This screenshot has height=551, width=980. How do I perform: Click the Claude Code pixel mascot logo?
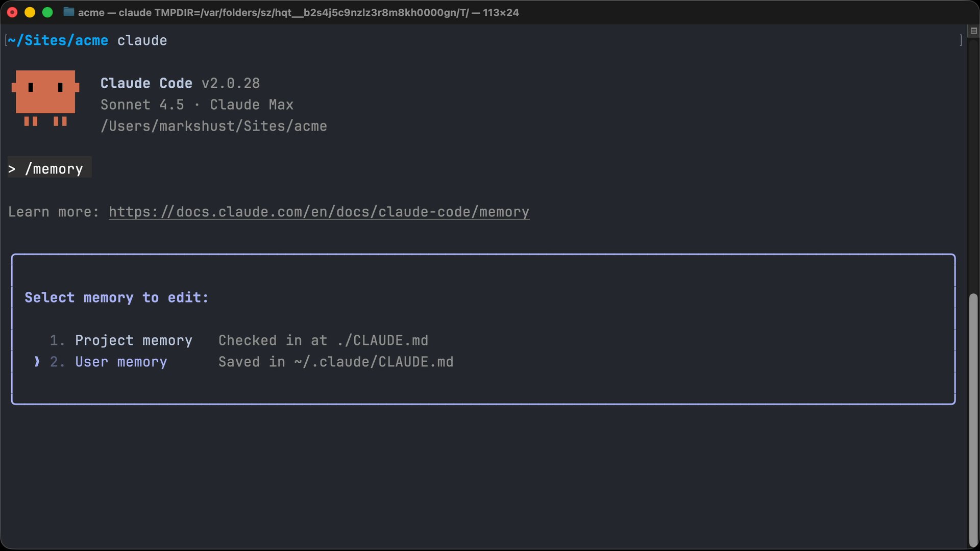point(45,97)
